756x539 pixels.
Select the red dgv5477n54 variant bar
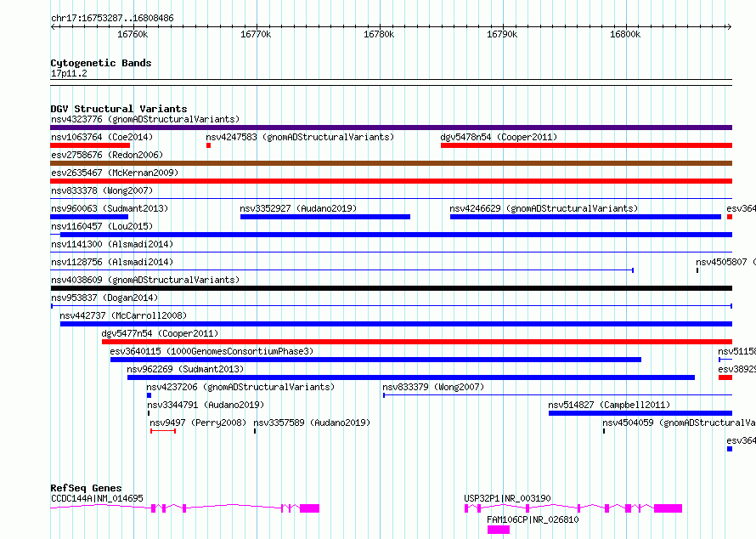tap(417, 342)
